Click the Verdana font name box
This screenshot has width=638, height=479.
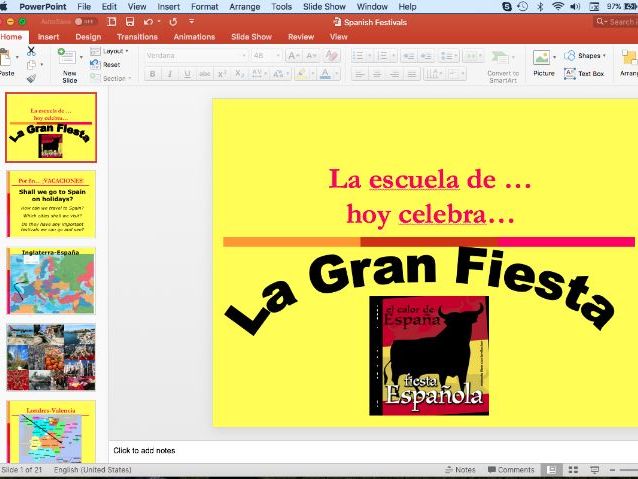point(196,55)
